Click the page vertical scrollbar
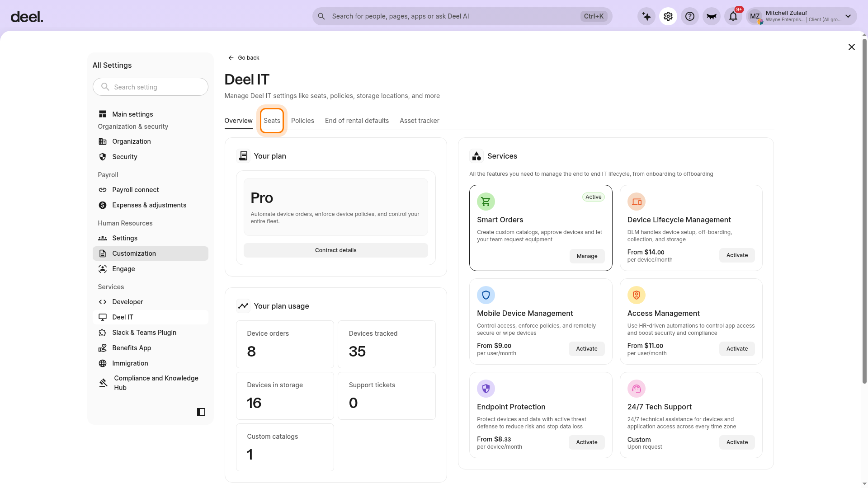 (x=864, y=211)
